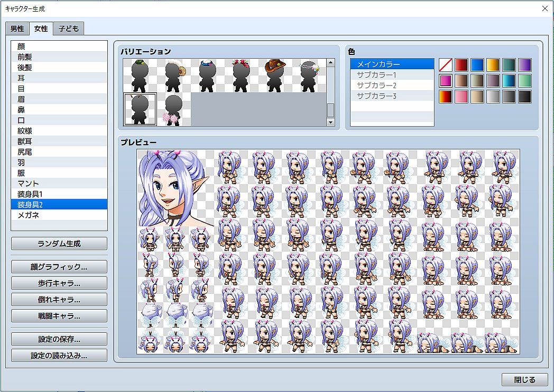
Task: Pick the purple color swatch
Action: click(525, 65)
